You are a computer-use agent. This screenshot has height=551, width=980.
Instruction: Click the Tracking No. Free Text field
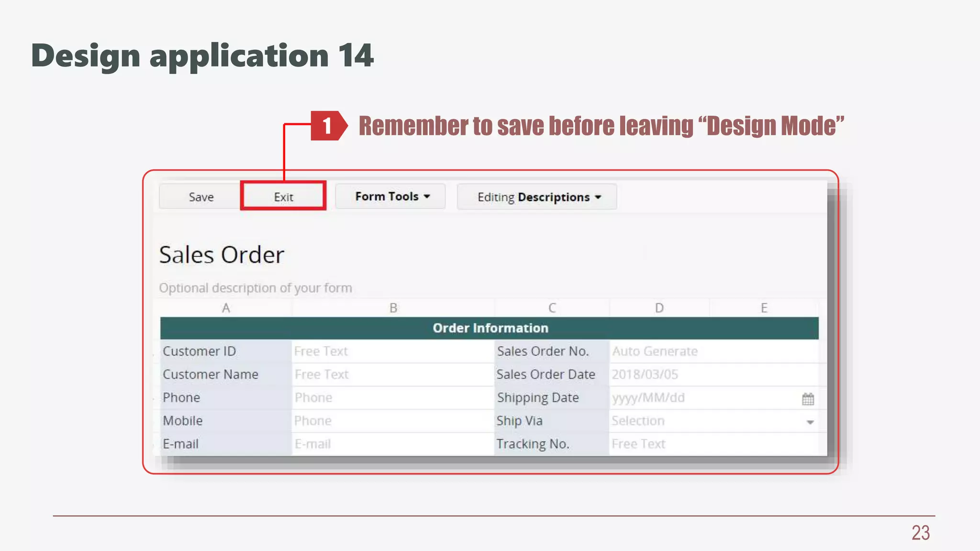[x=714, y=444]
